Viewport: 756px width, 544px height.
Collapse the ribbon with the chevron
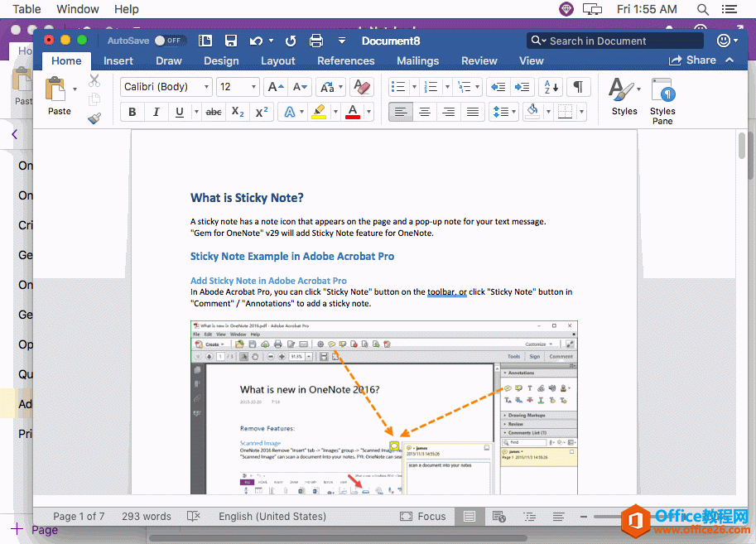[730, 60]
